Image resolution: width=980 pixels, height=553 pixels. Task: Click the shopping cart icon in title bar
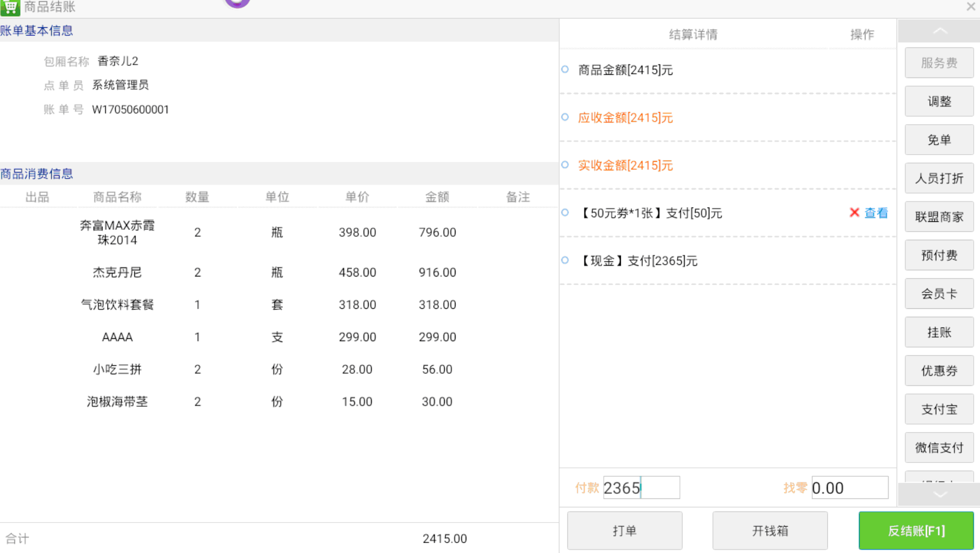tap(10, 7)
